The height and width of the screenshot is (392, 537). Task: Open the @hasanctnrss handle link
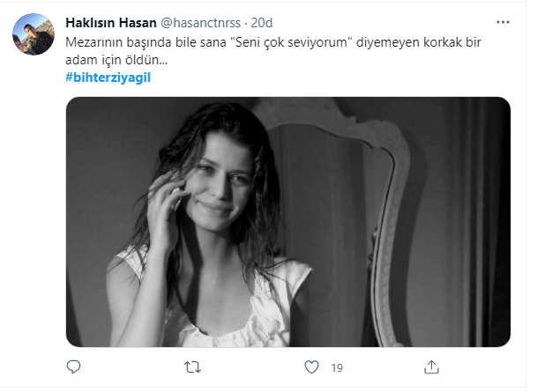pyautogui.click(x=201, y=23)
